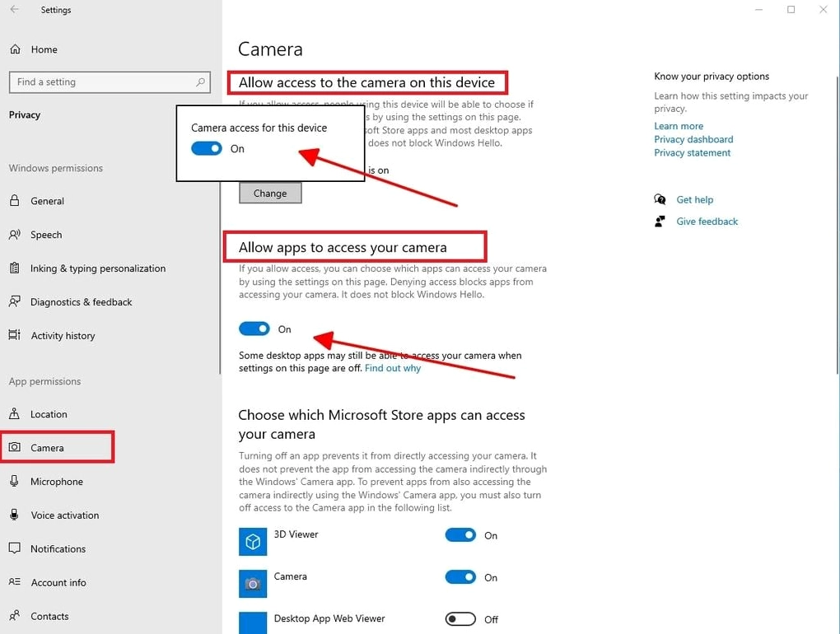Open the Learn more link

(679, 127)
